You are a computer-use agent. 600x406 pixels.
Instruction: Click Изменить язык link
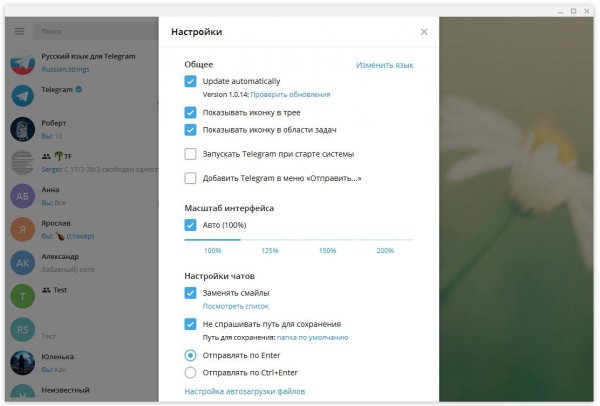click(x=385, y=65)
